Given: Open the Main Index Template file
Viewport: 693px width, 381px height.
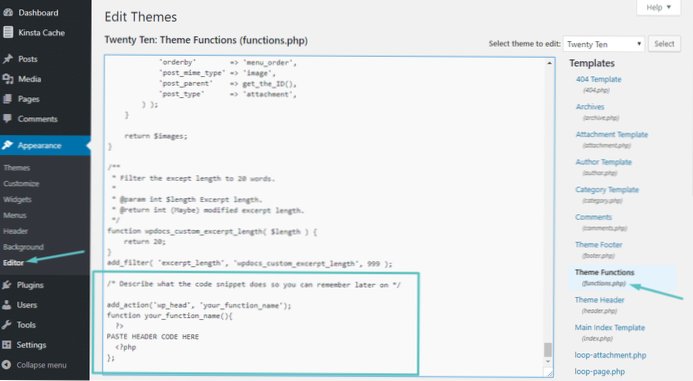Looking at the screenshot, I should 609,328.
